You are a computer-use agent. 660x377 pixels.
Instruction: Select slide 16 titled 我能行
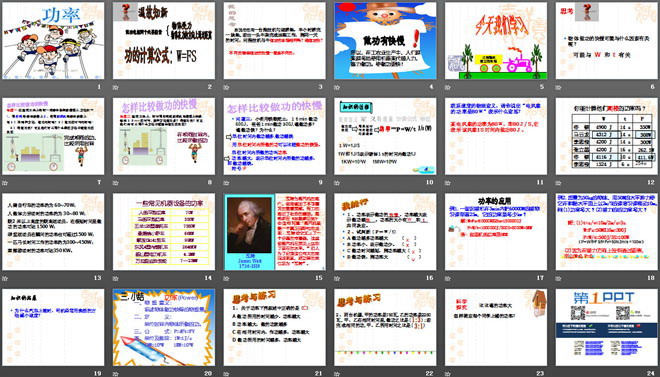point(385,232)
